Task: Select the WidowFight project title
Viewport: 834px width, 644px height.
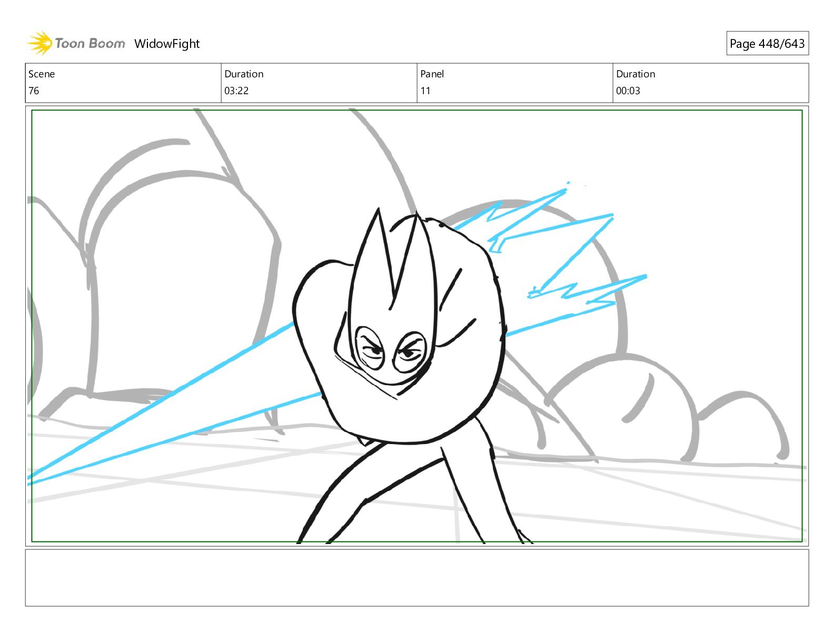Action: (x=167, y=44)
